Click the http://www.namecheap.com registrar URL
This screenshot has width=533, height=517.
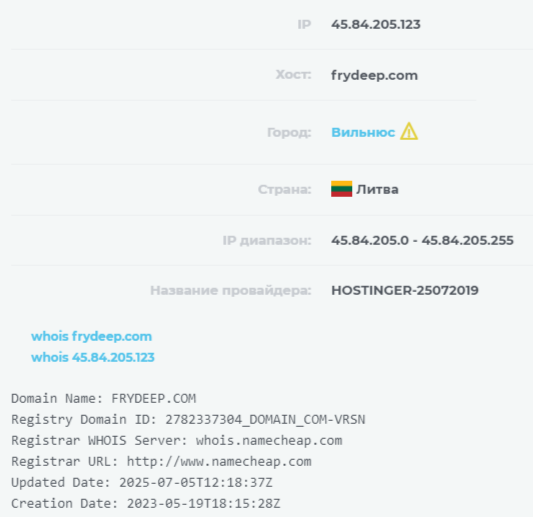pos(219,462)
